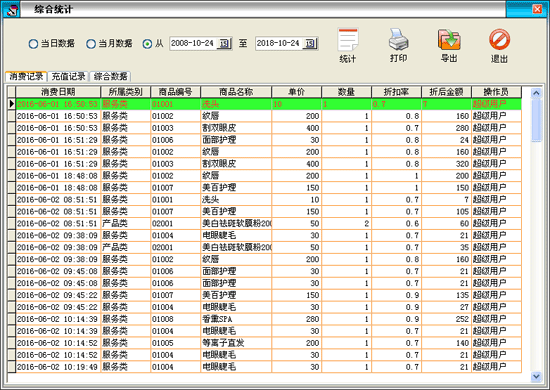Click the 135 discounted amount cell

[x=446, y=295]
